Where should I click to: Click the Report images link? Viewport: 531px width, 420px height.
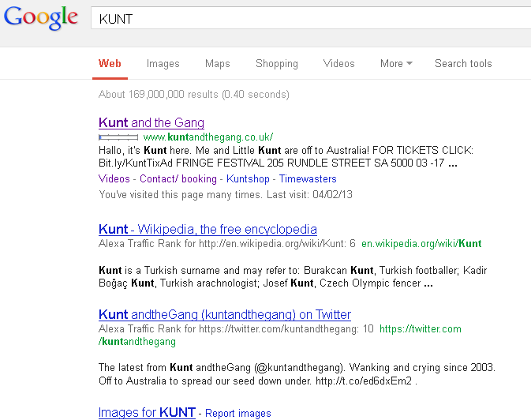pyautogui.click(x=238, y=414)
